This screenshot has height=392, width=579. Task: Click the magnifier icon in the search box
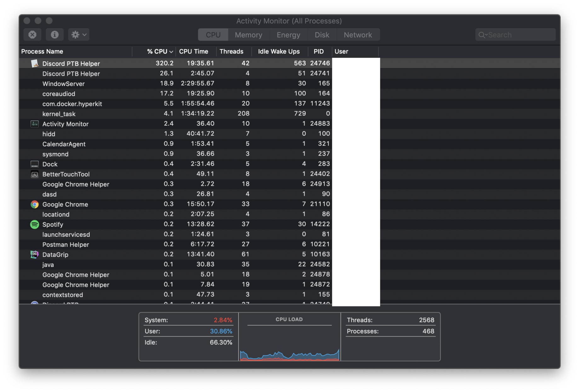tap(482, 35)
